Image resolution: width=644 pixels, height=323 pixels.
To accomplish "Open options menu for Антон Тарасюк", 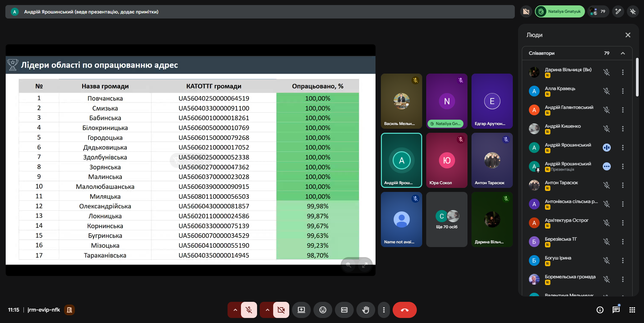I will [x=623, y=185].
